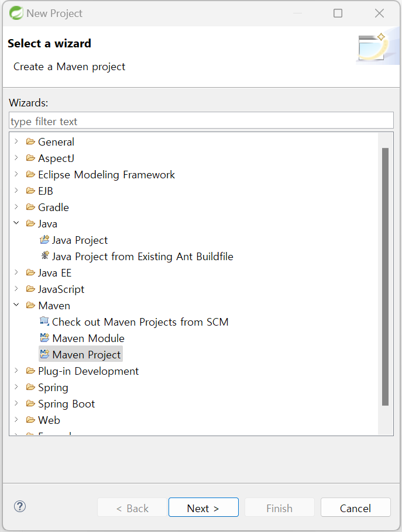
Task: Expand the Spring Boot category
Action: click(16, 403)
